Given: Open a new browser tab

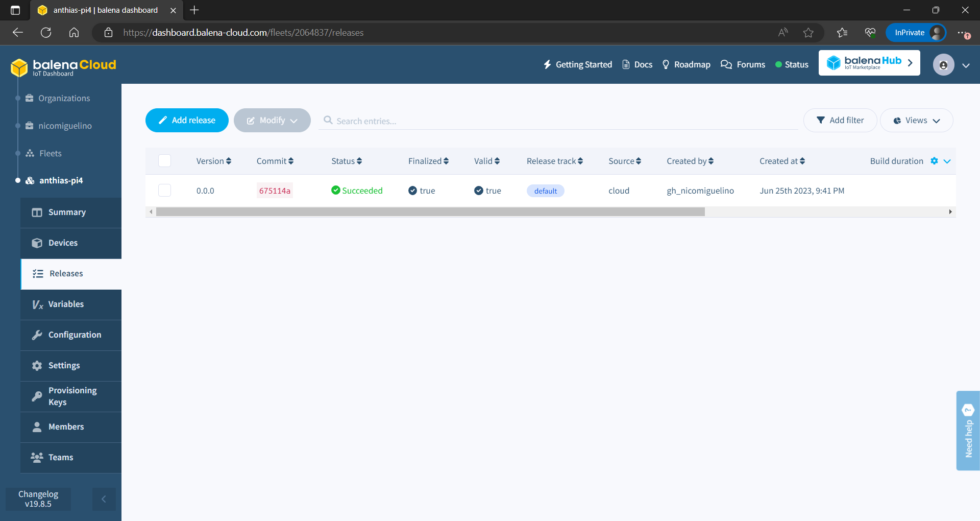Looking at the screenshot, I should click(194, 10).
